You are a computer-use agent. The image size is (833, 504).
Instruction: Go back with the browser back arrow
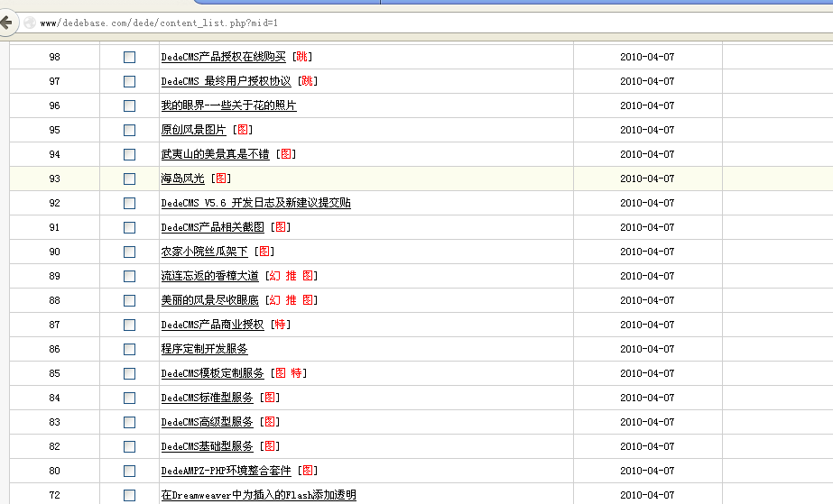click(x=6, y=23)
